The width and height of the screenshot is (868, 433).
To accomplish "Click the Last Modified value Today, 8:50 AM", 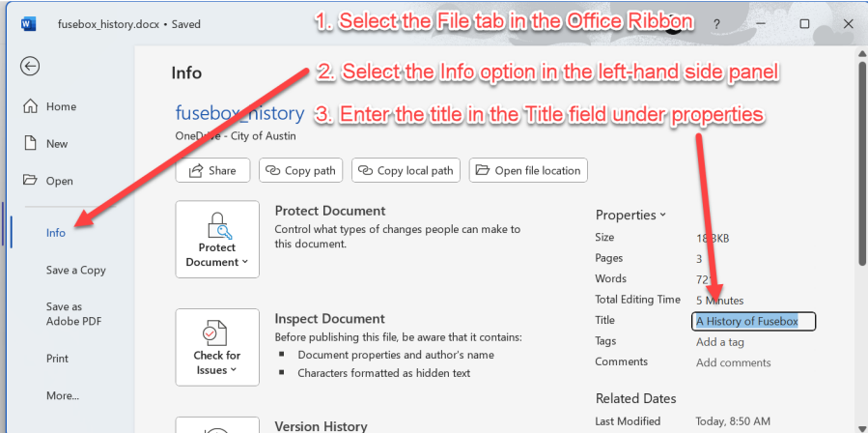I will click(x=733, y=421).
